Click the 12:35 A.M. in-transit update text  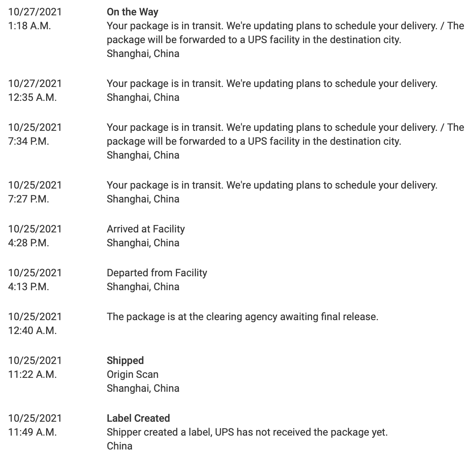click(272, 84)
